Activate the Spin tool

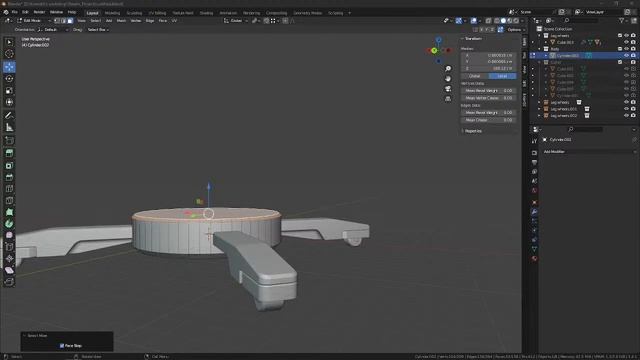point(9,224)
